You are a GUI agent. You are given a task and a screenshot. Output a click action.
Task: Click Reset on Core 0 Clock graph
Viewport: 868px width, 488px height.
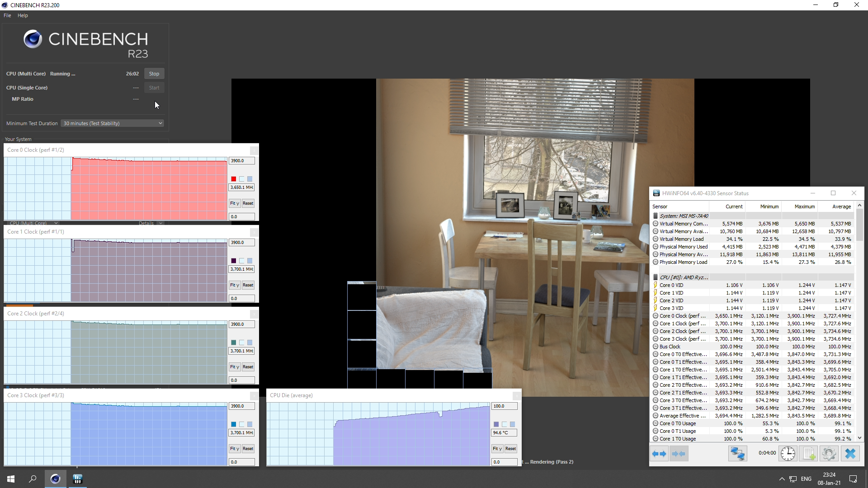(248, 203)
